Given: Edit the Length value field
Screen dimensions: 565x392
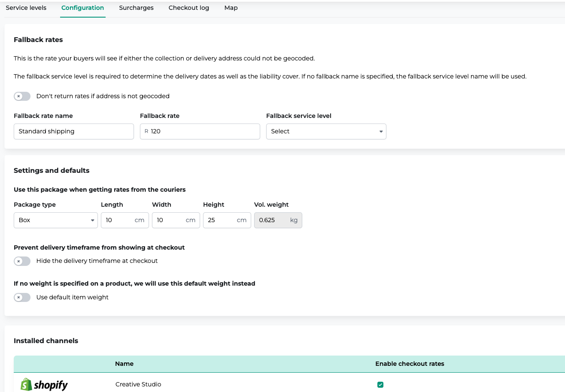Looking at the screenshot, I should point(125,220).
